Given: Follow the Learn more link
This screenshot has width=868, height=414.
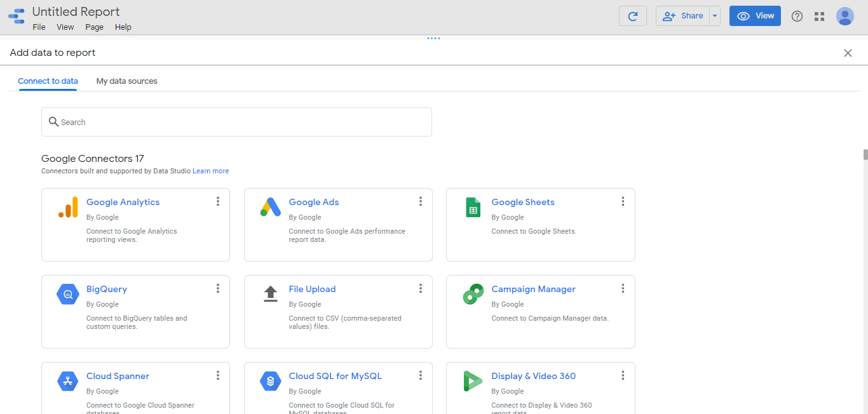Looking at the screenshot, I should [x=211, y=171].
